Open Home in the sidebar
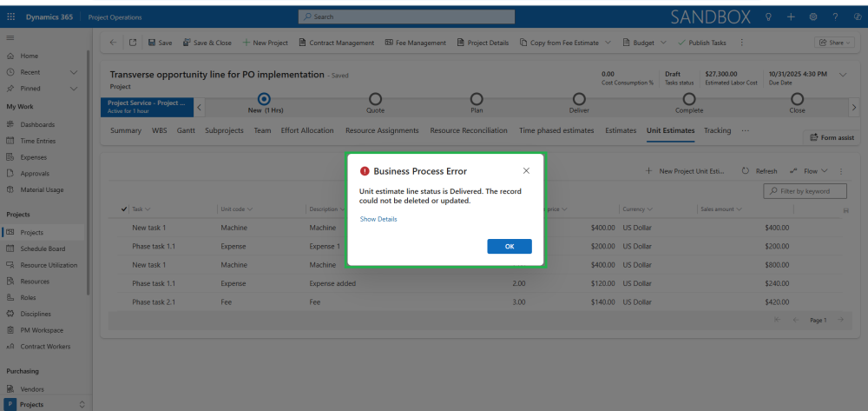 coord(30,56)
